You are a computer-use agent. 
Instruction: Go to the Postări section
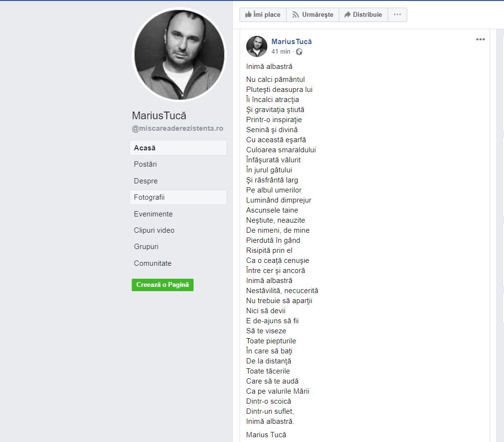tap(146, 164)
